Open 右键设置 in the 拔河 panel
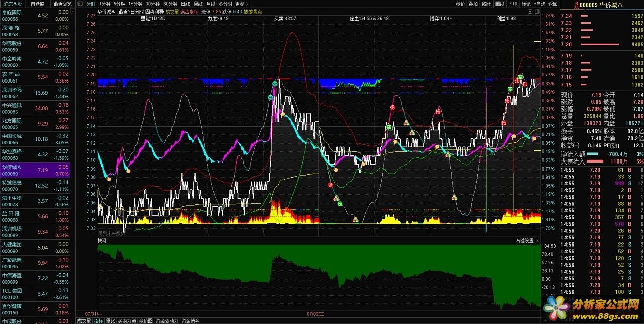This screenshot has height=324, width=644. [524, 241]
